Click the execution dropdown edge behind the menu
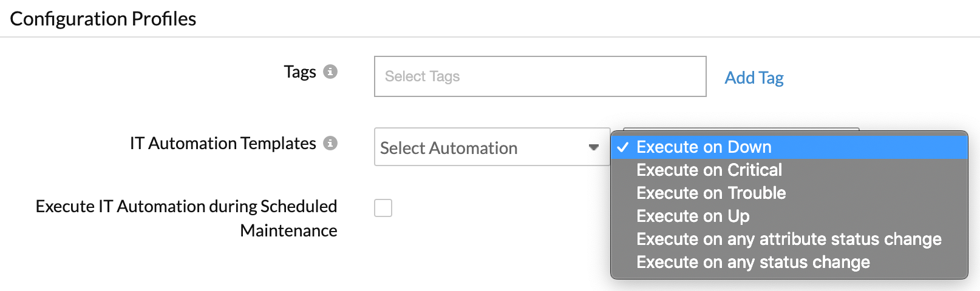This screenshot has height=291, width=980. pyautogui.click(x=741, y=129)
